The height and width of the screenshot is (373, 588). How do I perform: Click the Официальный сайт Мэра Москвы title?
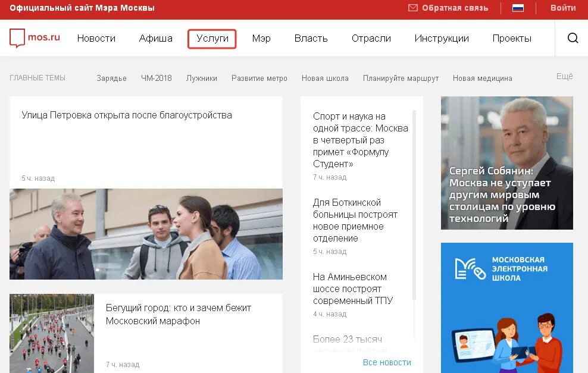[x=82, y=8]
